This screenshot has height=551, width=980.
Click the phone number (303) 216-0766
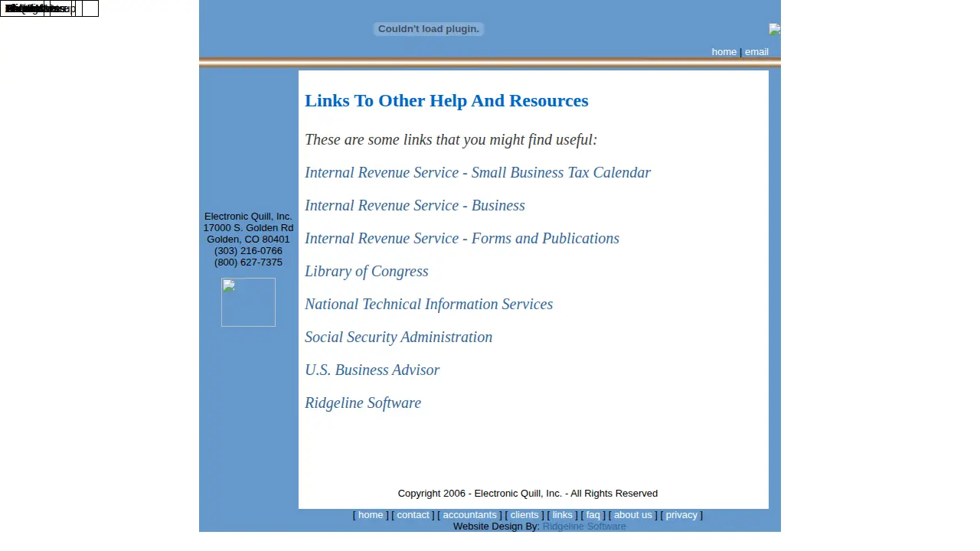(x=248, y=251)
